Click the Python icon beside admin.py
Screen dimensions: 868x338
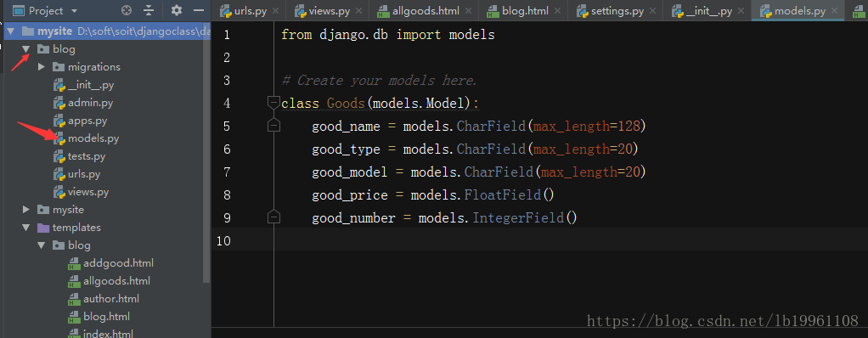click(x=59, y=103)
